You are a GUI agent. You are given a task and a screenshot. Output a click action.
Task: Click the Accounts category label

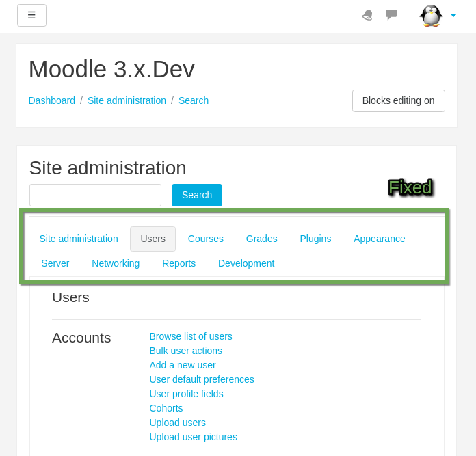81,338
